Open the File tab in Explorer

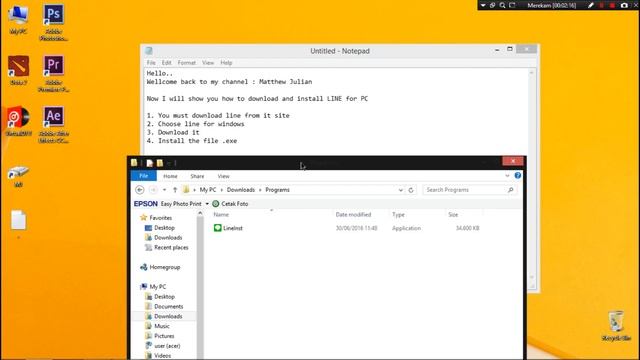point(144,176)
